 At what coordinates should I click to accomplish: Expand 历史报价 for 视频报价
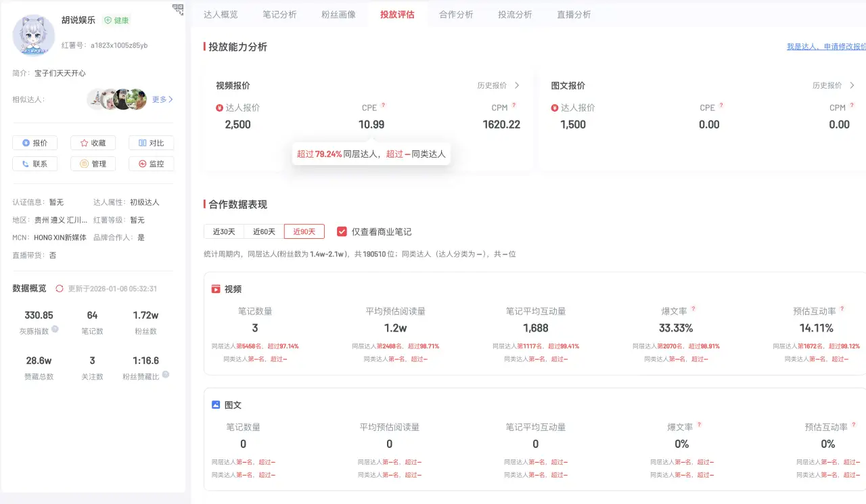499,85
